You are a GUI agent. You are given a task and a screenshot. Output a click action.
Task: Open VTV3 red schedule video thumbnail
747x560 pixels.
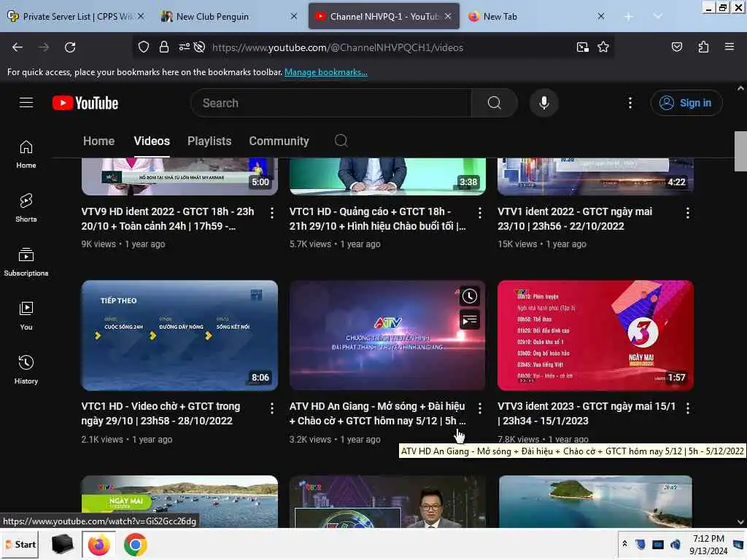click(x=595, y=335)
